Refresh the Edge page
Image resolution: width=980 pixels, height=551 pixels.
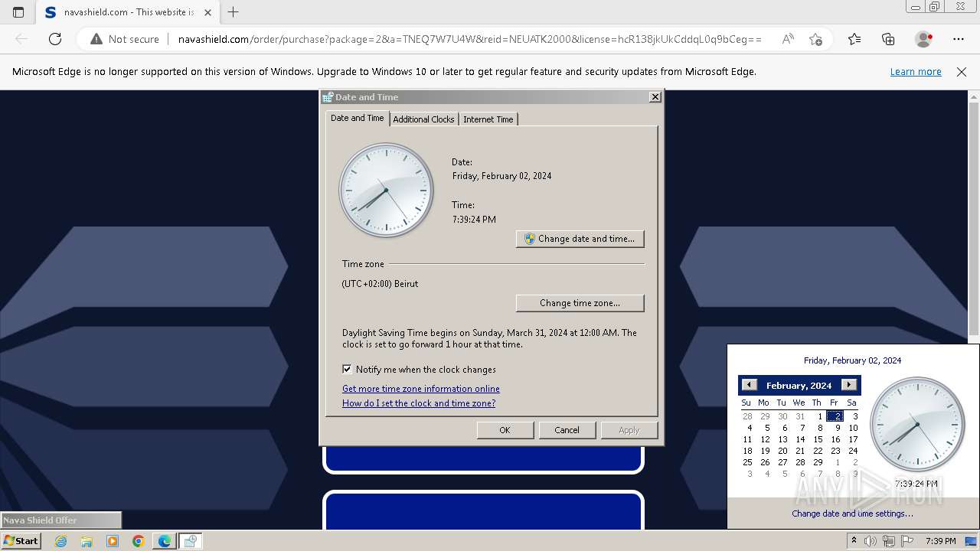[x=55, y=39]
